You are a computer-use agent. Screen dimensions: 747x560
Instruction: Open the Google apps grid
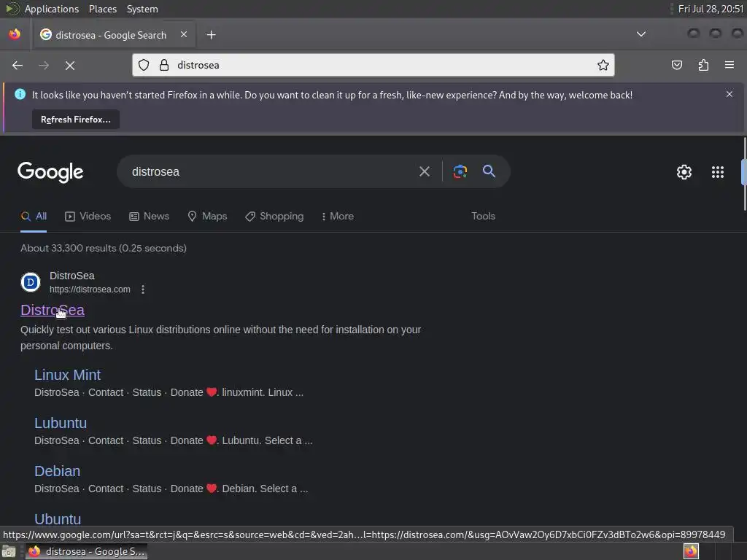click(x=718, y=172)
